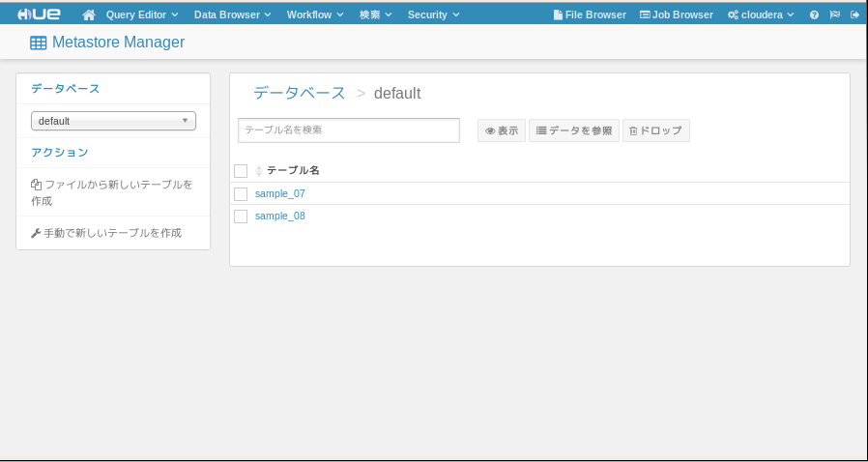Click the データベース breadcrumb link
The width and height of the screenshot is (868, 462).
click(300, 93)
